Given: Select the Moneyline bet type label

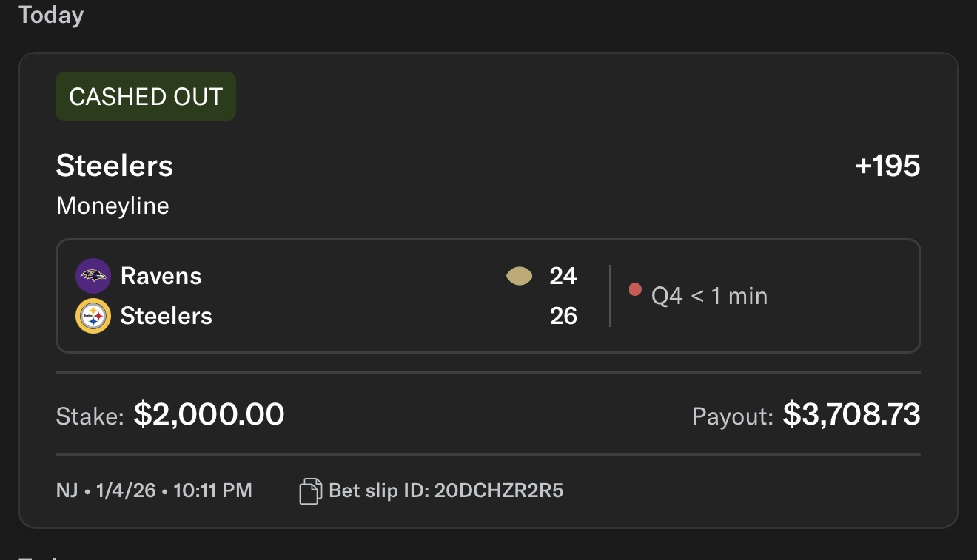Looking at the screenshot, I should pos(113,206).
